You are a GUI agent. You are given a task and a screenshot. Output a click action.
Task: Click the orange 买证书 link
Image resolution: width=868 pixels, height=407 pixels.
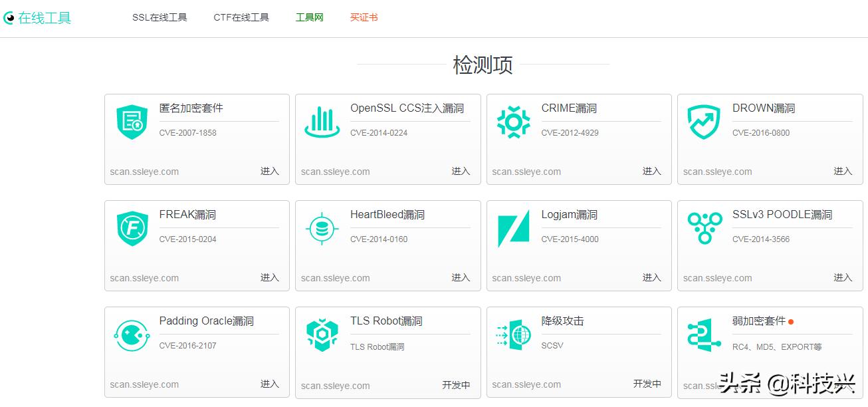click(364, 17)
